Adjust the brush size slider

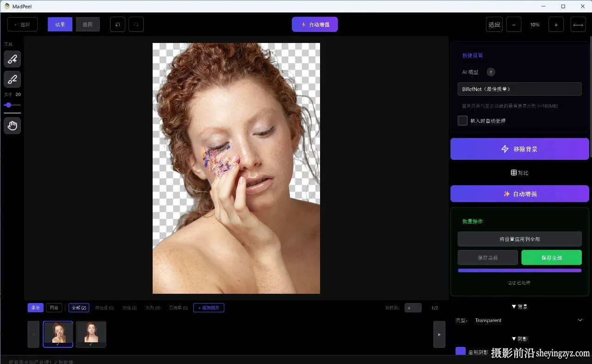click(x=12, y=105)
